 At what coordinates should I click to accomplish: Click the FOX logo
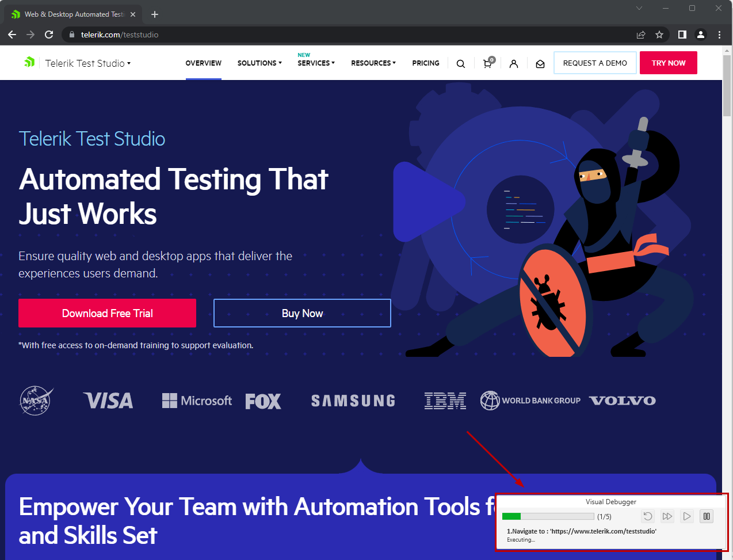[x=263, y=401]
